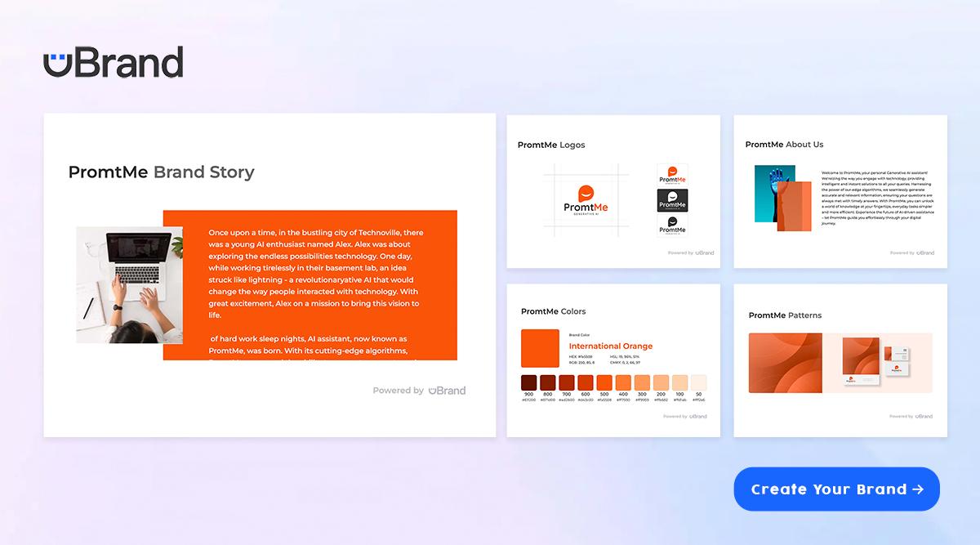Choose the 300 shade color swatch
Image resolution: width=980 pixels, height=545 pixels.
pyautogui.click(x=642, y=382)
